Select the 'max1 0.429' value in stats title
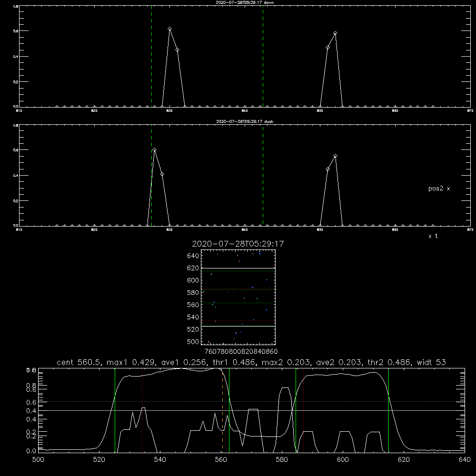The width and height of the screenshot is (476, 476). click(131, 362)
